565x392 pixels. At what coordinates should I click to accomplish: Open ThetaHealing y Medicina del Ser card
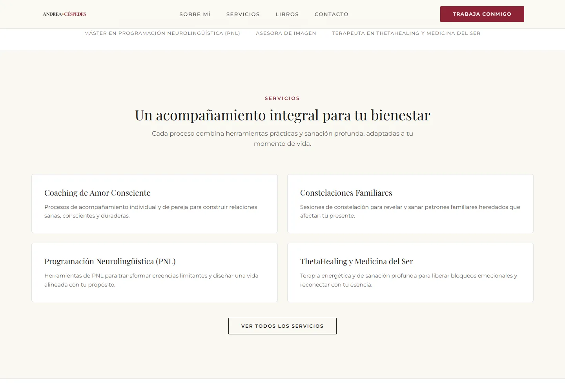click(x=410, y=272)
